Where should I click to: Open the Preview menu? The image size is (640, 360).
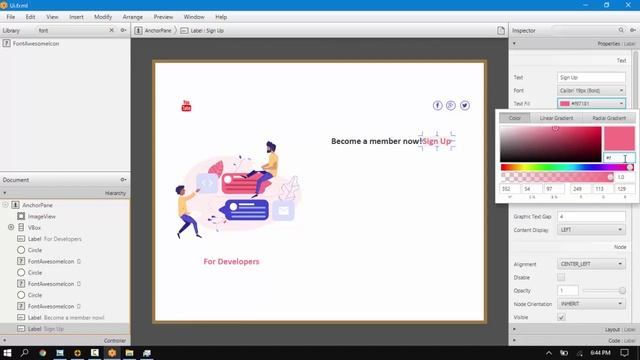click(163, 17)
